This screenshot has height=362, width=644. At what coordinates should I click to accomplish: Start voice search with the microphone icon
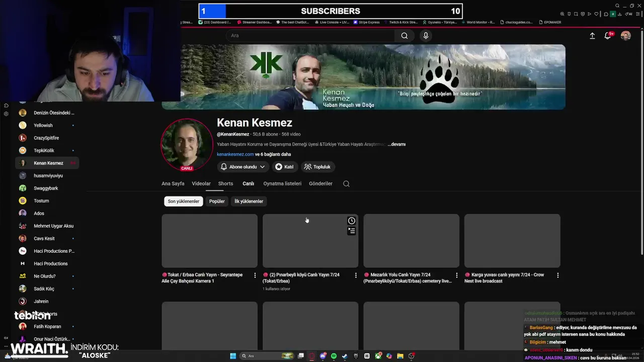pyautogui.click(x=426, y=36)
